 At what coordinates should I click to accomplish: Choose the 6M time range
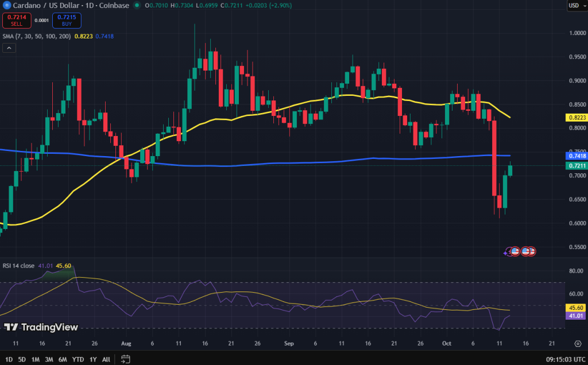tap(63, 359)
